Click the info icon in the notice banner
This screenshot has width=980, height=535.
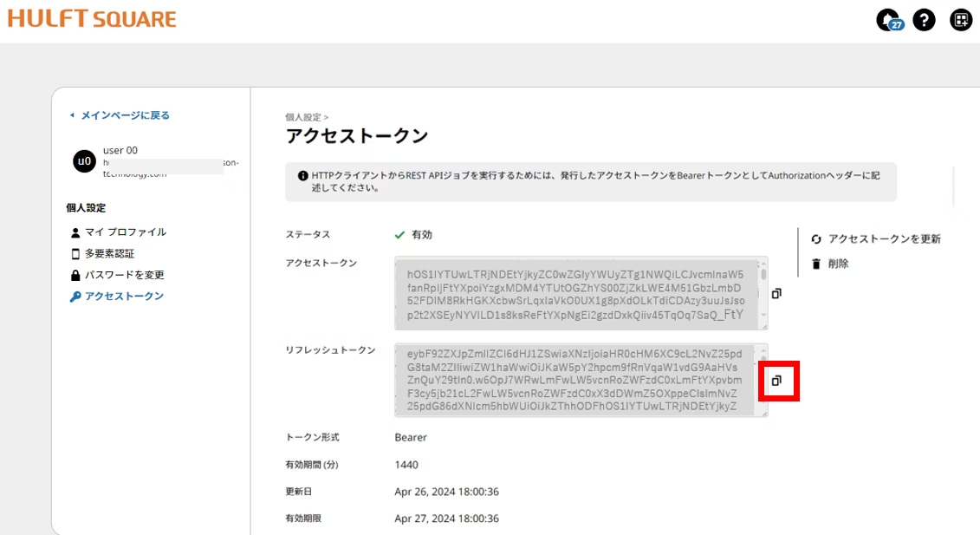pos(302,176)
